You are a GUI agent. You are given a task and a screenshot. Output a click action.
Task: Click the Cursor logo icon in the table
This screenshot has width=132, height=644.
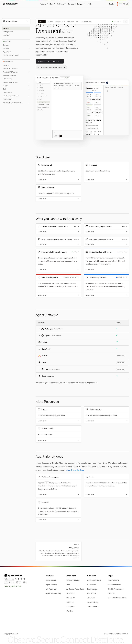[x=40, y=342]
